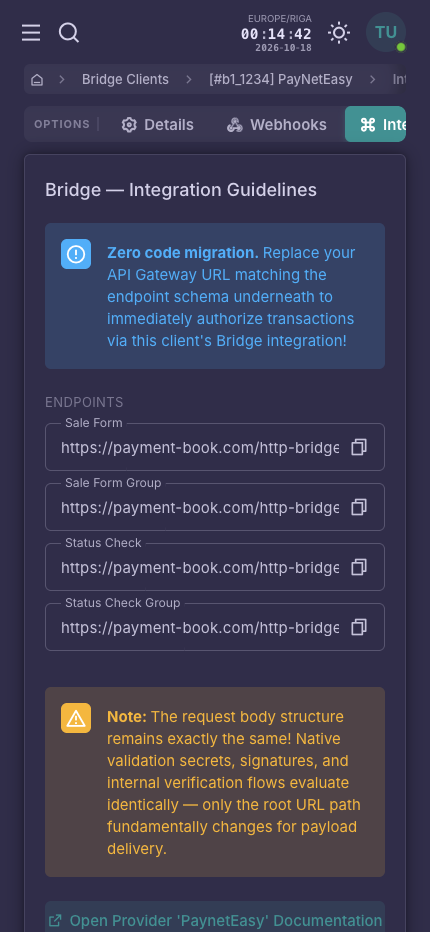
Task: Copy the Status Check Group endpoint URL
Action: [359, 627]
